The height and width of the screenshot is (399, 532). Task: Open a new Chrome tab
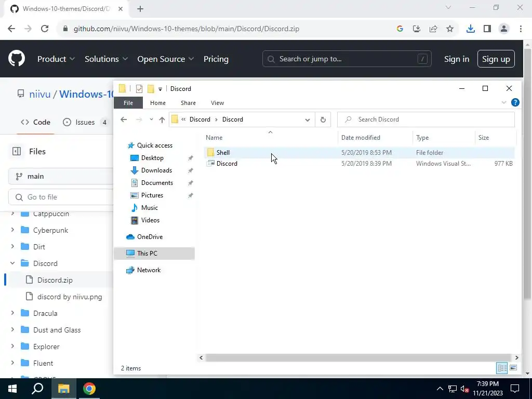click(x=140, y=9)
